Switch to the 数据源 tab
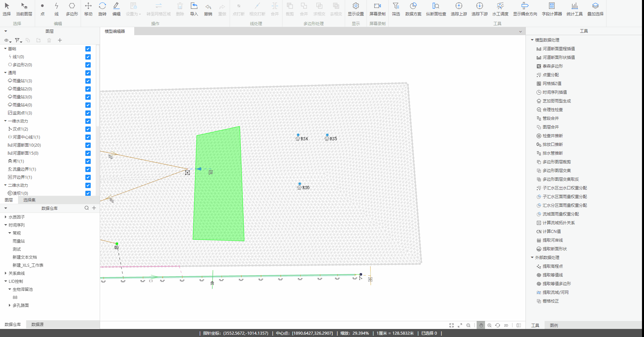The image size is (644, 337). 37,325
